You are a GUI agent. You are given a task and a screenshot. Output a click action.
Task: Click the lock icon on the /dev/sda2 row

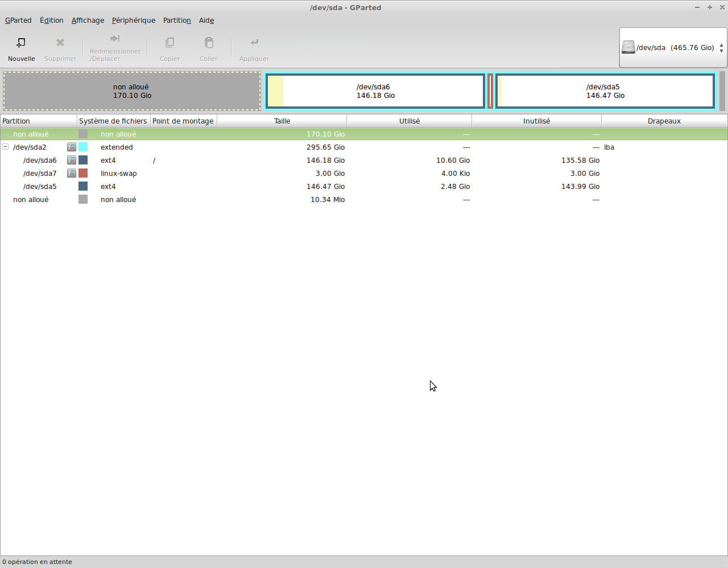pos(72,147)
